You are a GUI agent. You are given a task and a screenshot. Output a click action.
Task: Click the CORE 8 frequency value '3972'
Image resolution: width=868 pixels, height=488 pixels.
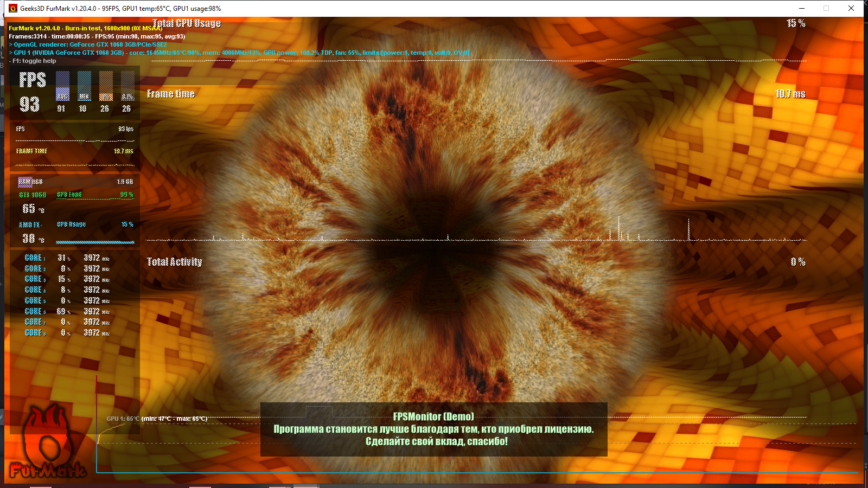point(92,333)
